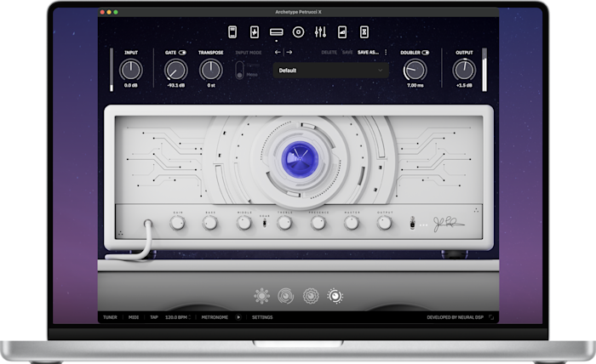Click the Tap tempo button

pyautogui.click(x=154, y=317)
